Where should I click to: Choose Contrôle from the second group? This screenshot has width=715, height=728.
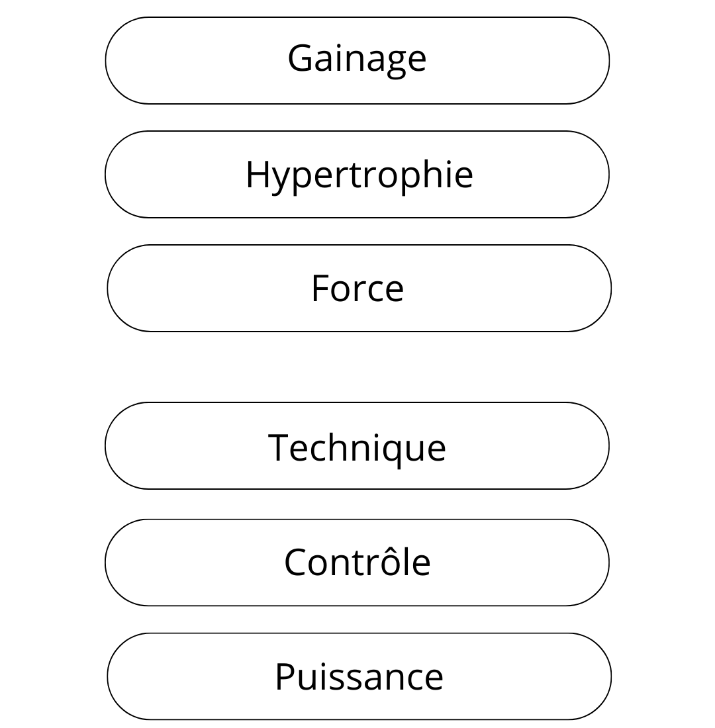pyautogui.click(x=357, y=562)
